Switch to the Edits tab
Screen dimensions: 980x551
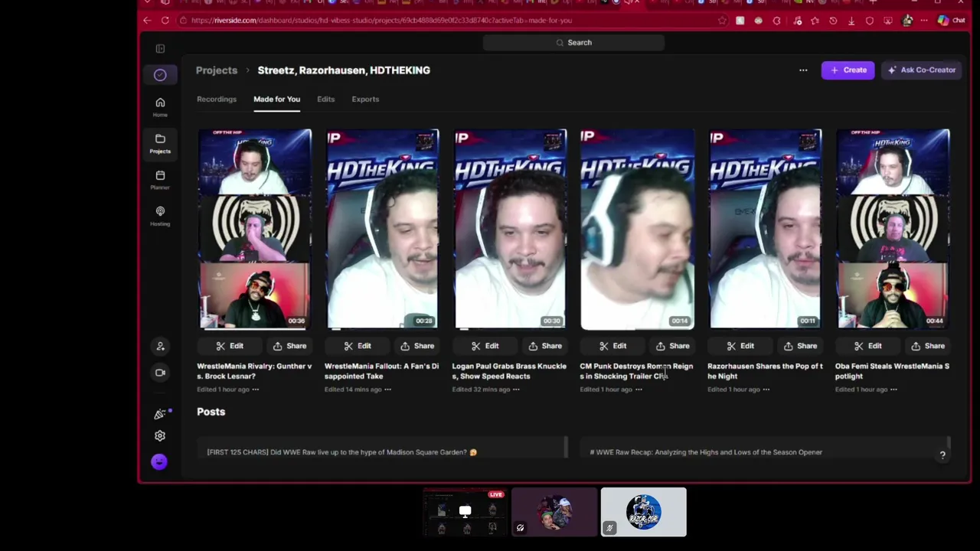(325, 99)
